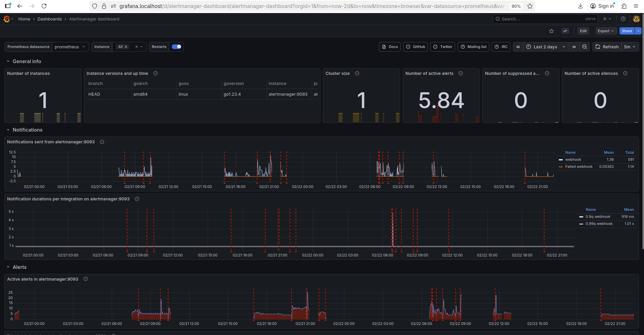
Task: Show info for Notification durations panel
Action: (x=137, y=199)
